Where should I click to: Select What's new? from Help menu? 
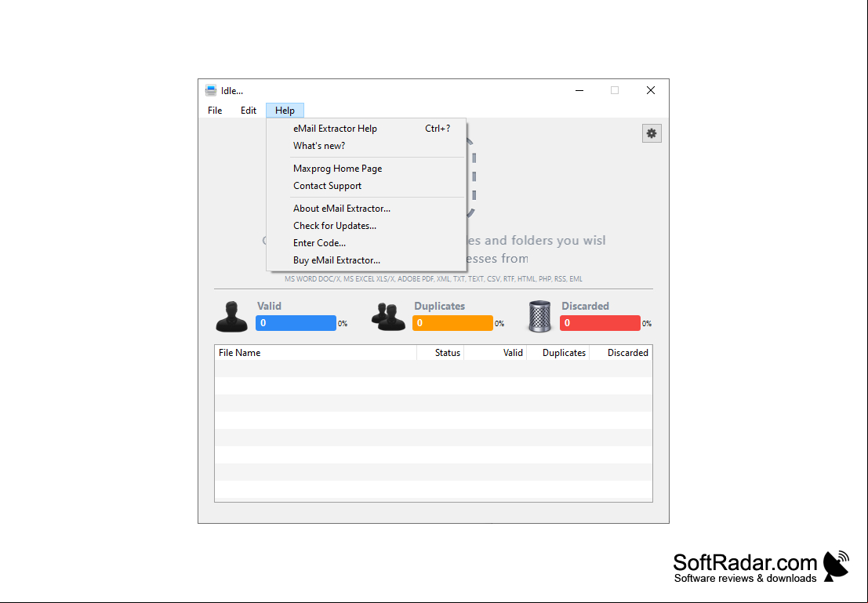pyautogui.click(x=366, y=146)
